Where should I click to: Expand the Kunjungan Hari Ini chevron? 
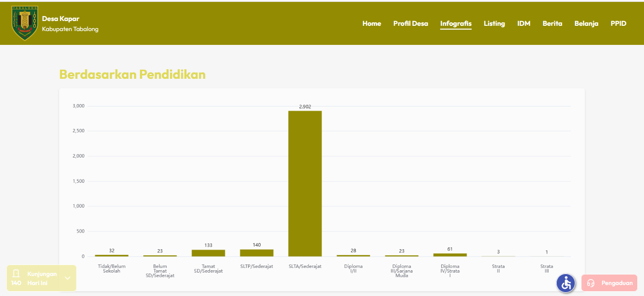click(x=67, y=278)
